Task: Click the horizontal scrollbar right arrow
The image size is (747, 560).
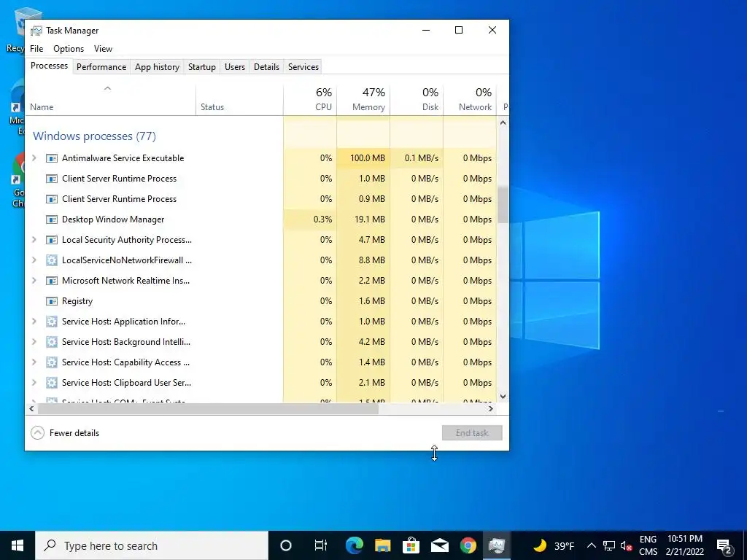Action: [x=491, y=408]
